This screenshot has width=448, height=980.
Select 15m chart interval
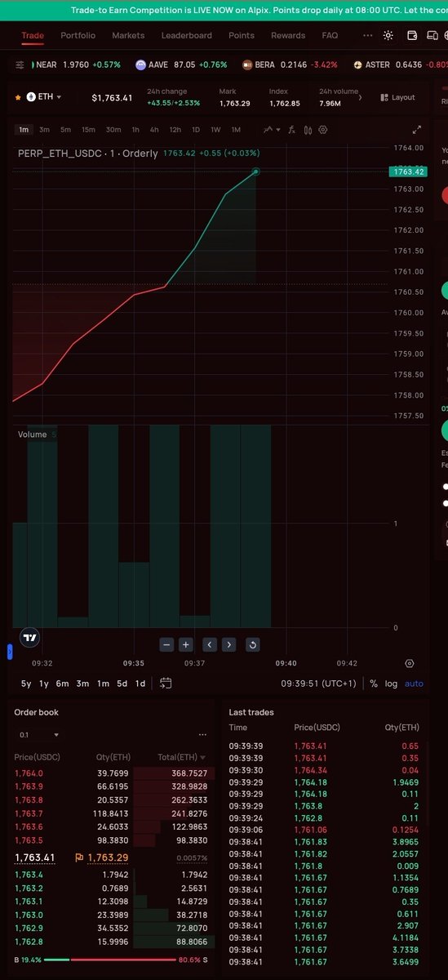click(88, 130)
